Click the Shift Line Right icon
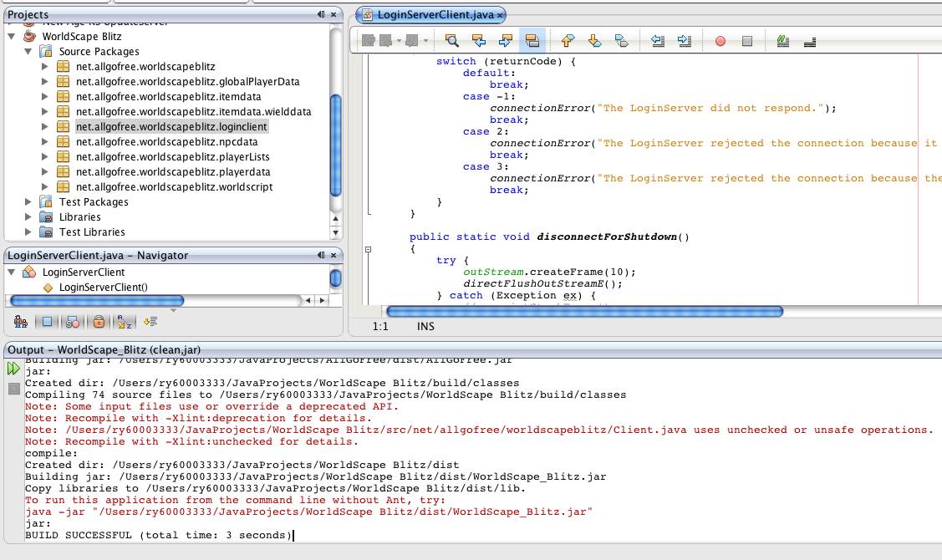This screenshot has height=560, width=942. coord(685,41)
